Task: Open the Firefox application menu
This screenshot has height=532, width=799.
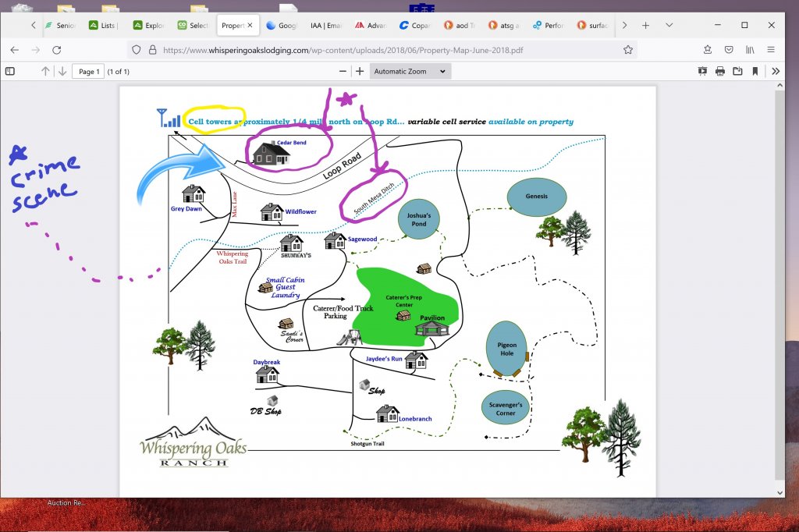Action: tap(771, 49)
